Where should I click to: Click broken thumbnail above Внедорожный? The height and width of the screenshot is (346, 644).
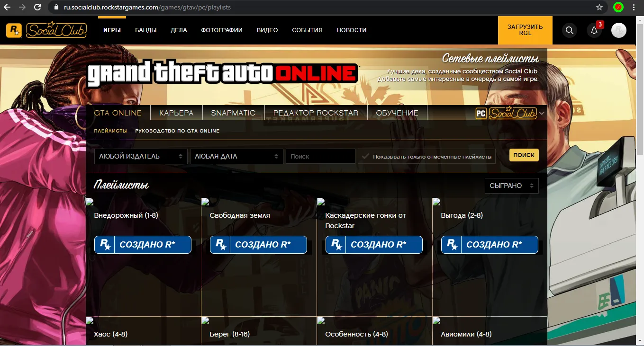tap(90, 202)
